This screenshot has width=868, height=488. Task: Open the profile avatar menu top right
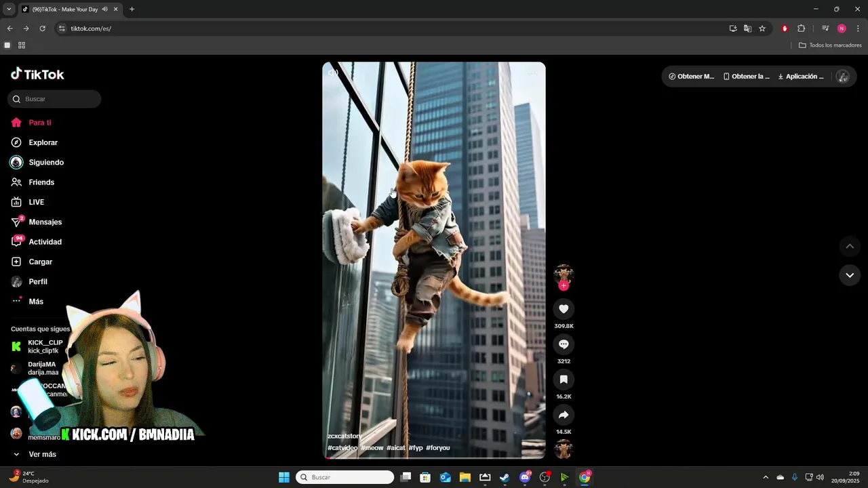tap(843, 77)
